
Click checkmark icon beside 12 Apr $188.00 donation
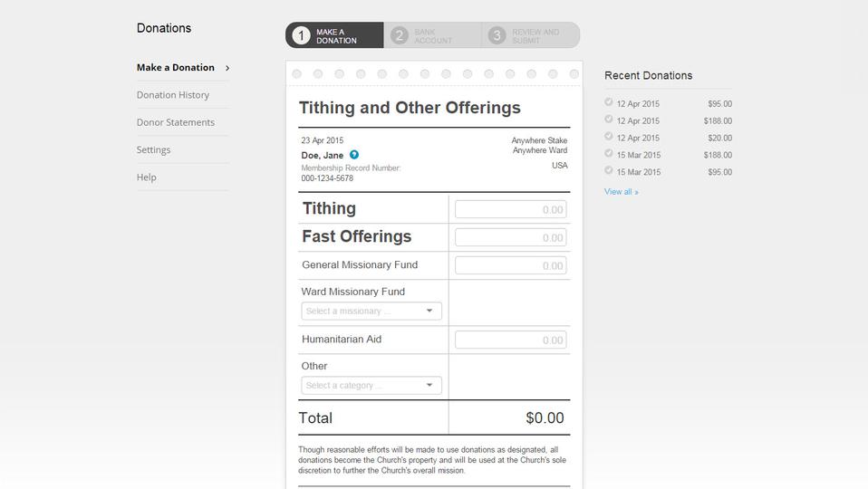(609, 120)
